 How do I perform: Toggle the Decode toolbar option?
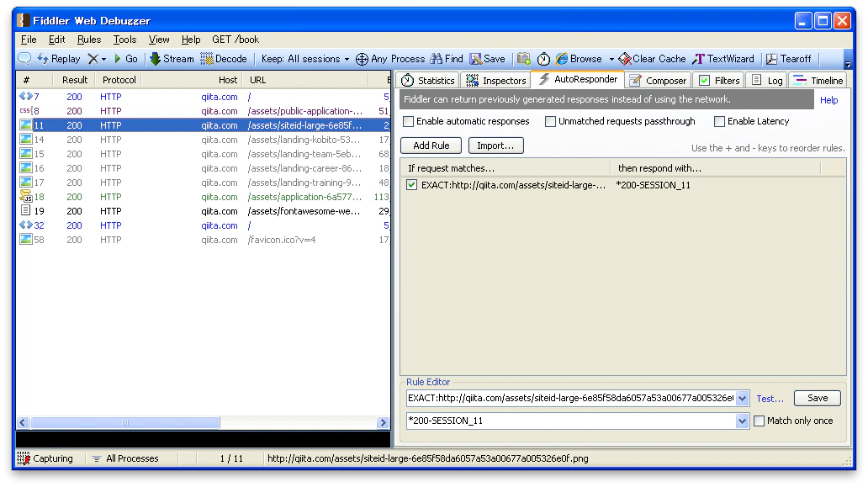[x=224, y=59]
